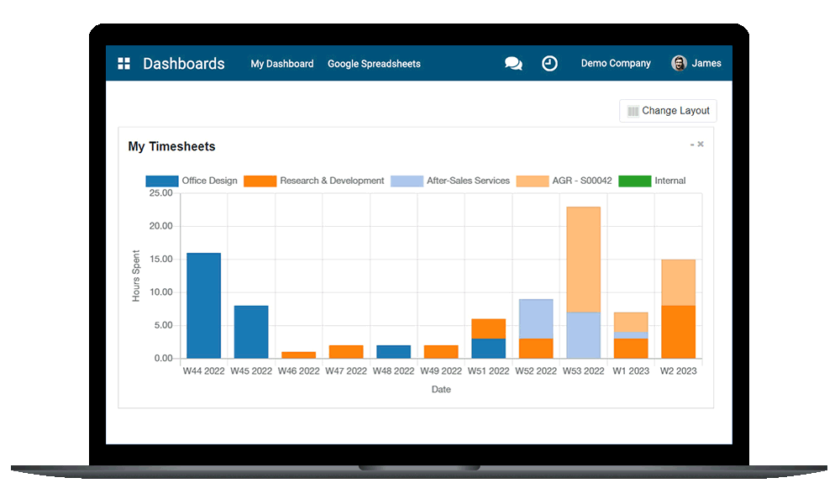
Task: Open the Google Spreadsheets menu item
Action: click(374, 63)
